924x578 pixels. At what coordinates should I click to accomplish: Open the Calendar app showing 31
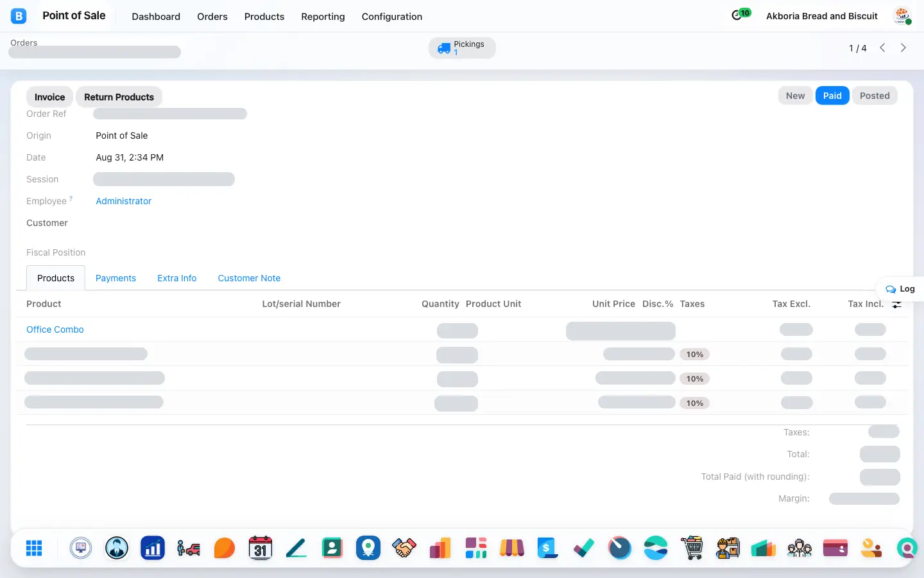pos(261,548)
